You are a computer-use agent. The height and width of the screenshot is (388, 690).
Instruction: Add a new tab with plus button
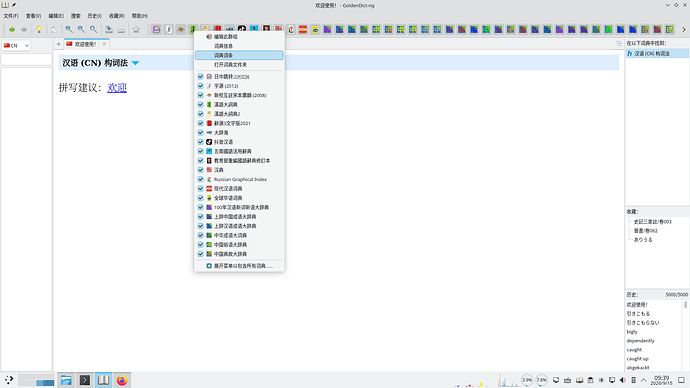tap(59, 44)
